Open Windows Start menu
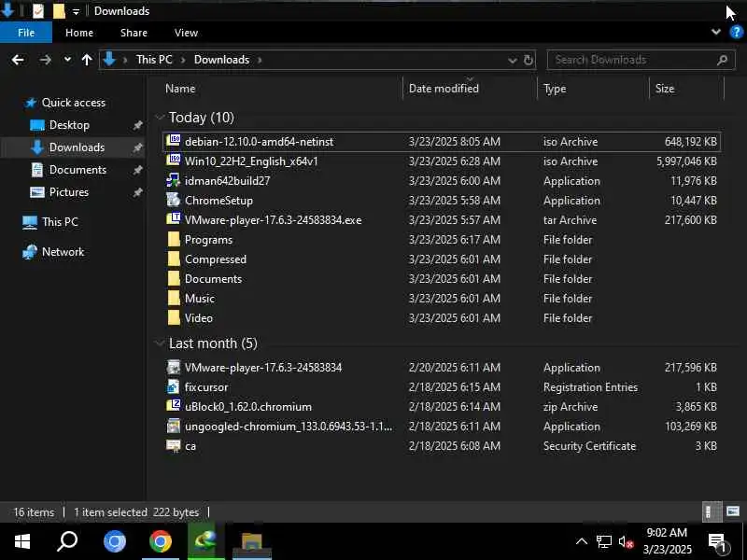The width and height of the screenshot is (747, 560). [x=21, y=541]
